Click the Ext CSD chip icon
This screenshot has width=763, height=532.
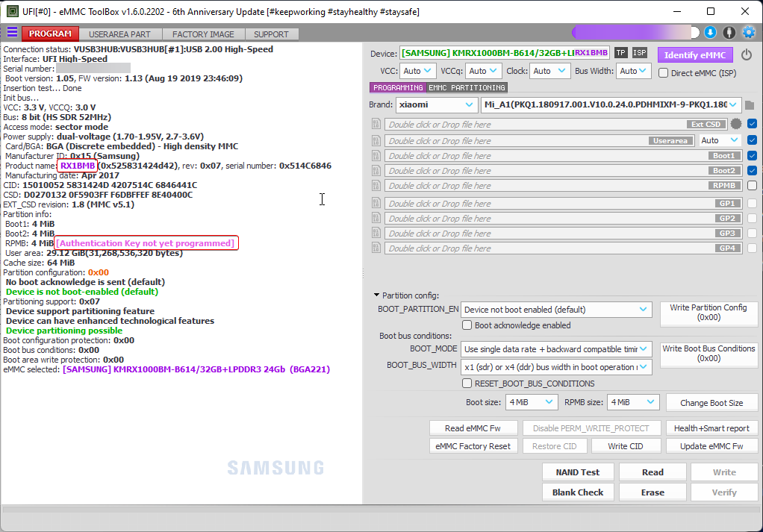[x=736, y=124]
